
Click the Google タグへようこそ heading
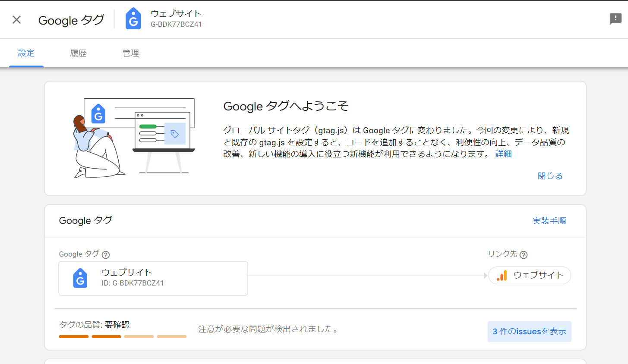(286, 106)
